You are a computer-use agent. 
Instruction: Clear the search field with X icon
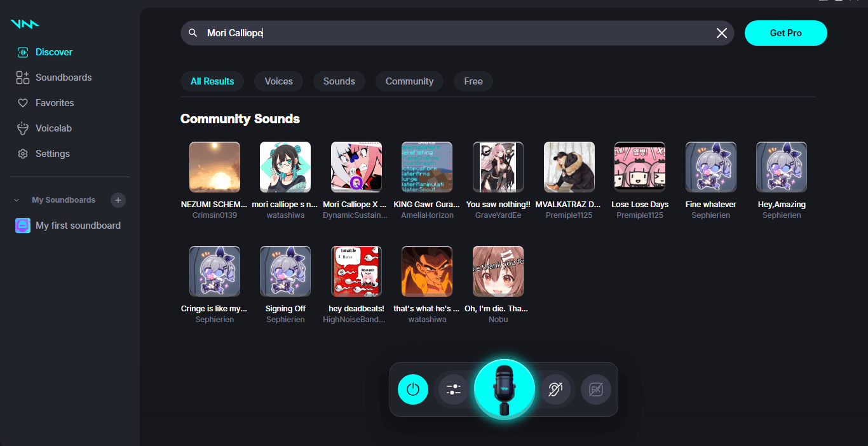[722, 33]
